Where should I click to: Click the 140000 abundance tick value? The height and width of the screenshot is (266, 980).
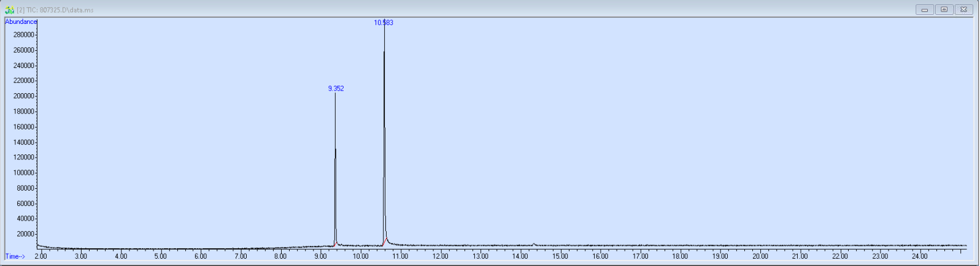(x=24, y=142)
